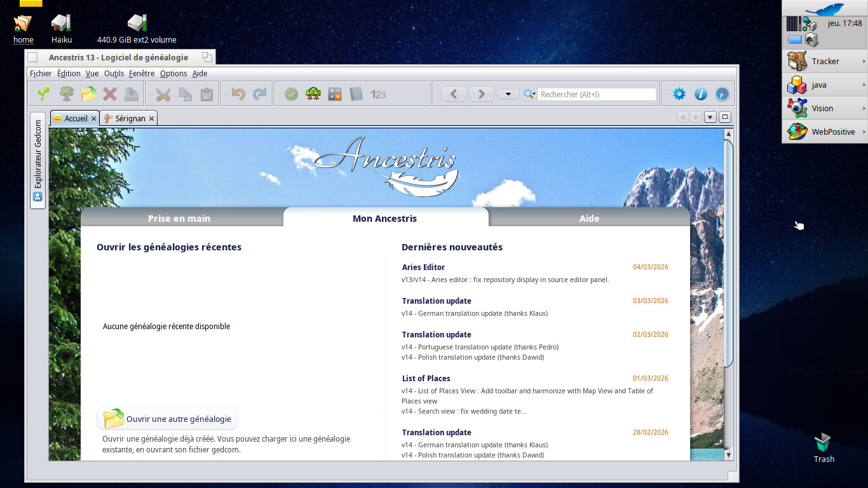The width and height of the screenshot is (868, 488).
Task: Click Ouvrir une autre généalogie button
Action: (168, 419)
